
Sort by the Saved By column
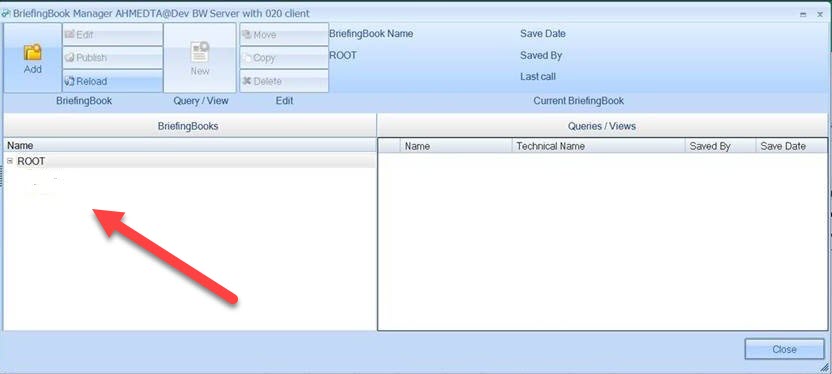(721, 146)
